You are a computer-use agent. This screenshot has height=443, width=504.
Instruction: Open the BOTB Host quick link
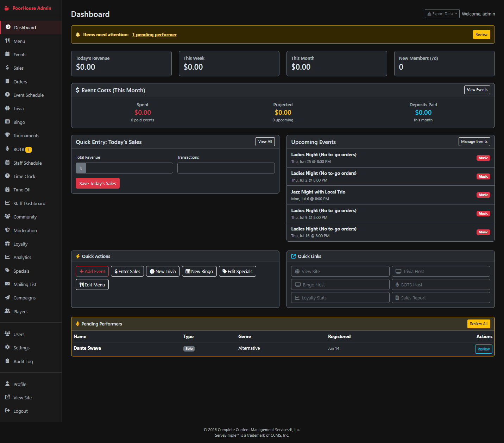coord(441,285)
